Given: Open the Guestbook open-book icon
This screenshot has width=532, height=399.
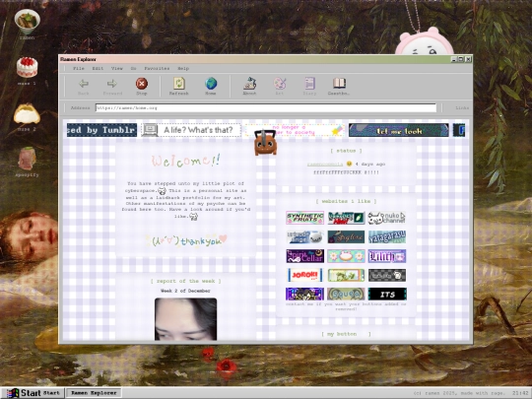Looking at the screenshot, I should click(339, 83).
